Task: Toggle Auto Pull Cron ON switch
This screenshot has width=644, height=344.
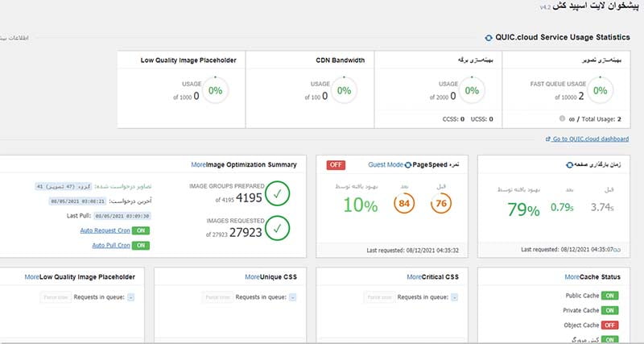Action: point(141,246)
